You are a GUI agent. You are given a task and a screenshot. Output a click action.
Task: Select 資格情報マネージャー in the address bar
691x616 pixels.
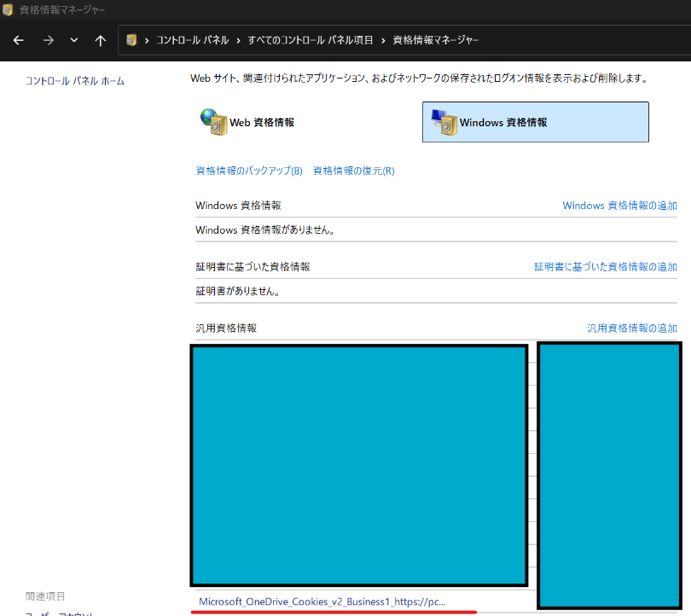[x=435, y=40]
